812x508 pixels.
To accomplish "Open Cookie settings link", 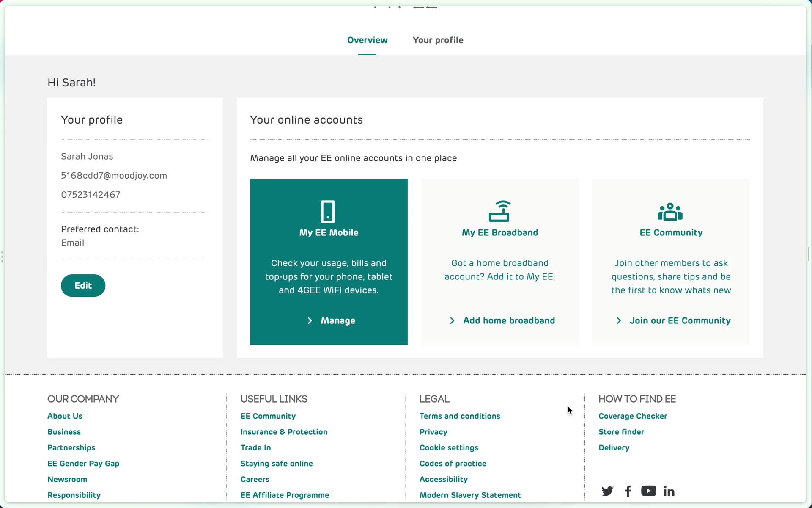I will 449,448.
